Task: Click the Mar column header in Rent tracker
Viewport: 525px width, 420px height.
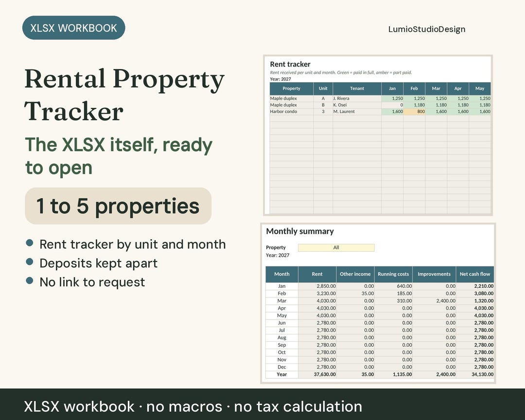Action: coord(436,88)
